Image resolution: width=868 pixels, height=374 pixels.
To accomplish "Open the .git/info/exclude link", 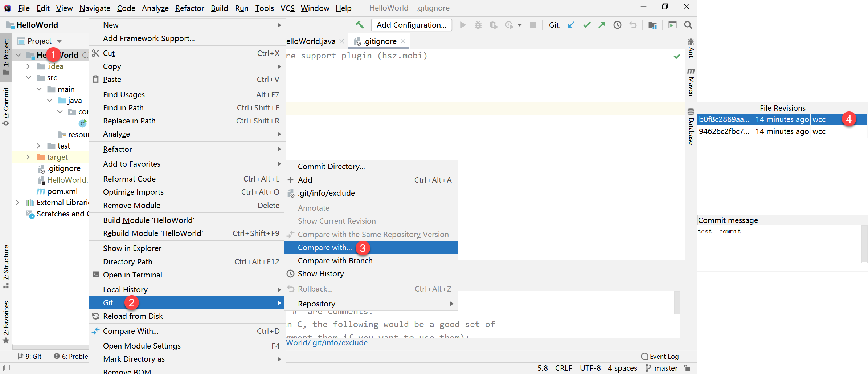I will point(327,343).
